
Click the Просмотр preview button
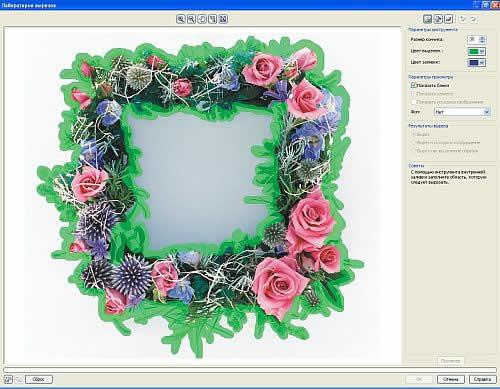tap(450, 361)
